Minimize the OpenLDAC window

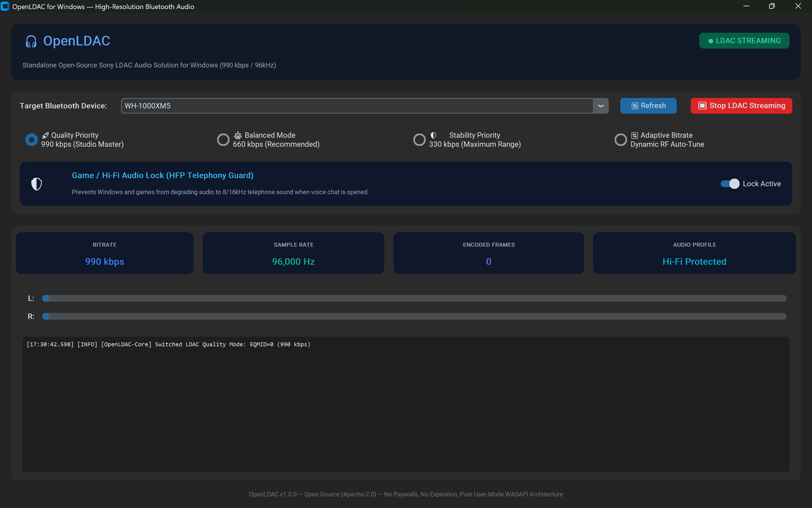(x=746, y=6)
